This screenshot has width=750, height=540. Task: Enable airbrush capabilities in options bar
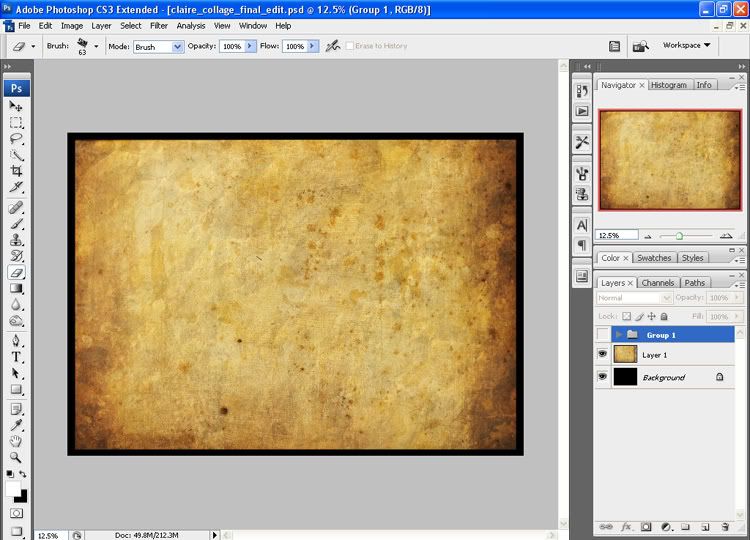point(333,46)
